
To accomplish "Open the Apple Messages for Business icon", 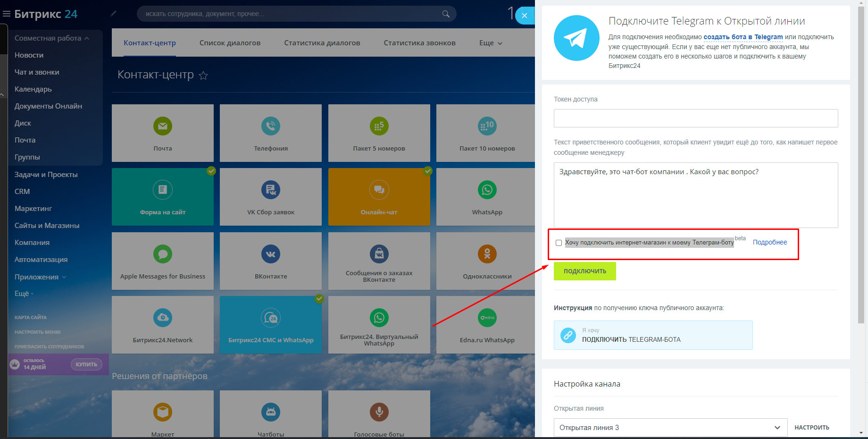I will (x=163, y=254).
